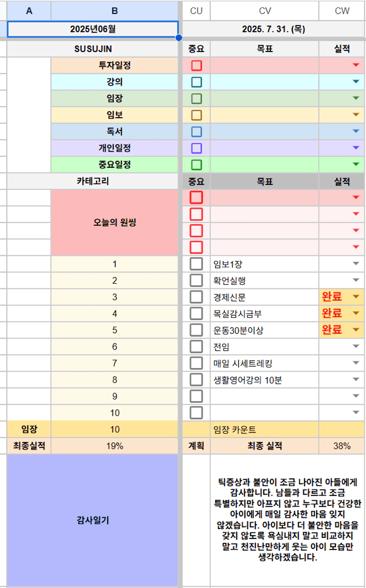Viewport: 366px width, 588px height.
Task: Open the 완료 dropdown for 경제신문
Action: [x=356, y=297]
